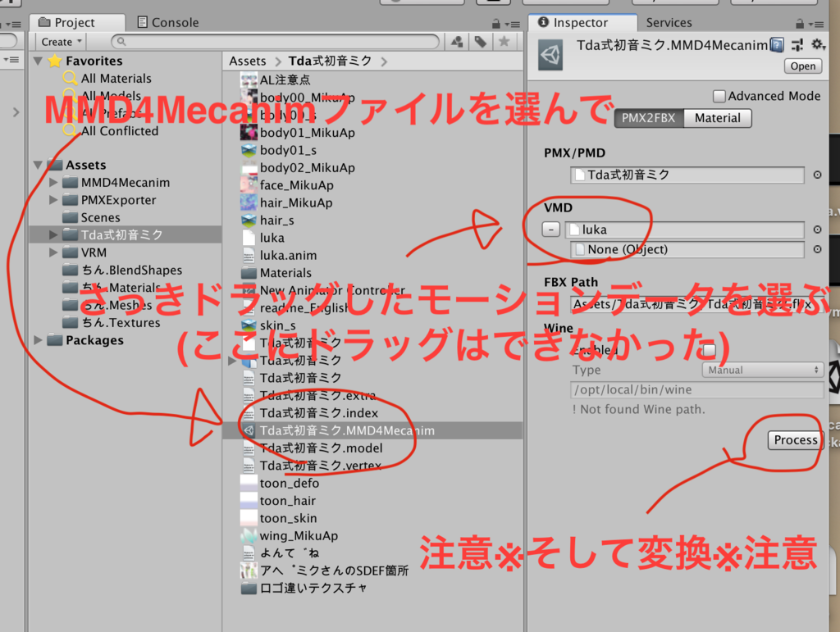Viewport: 840px width, 632px height.
Task: Open the Wine Type Manual dropdown
Action: click(762, 370)
